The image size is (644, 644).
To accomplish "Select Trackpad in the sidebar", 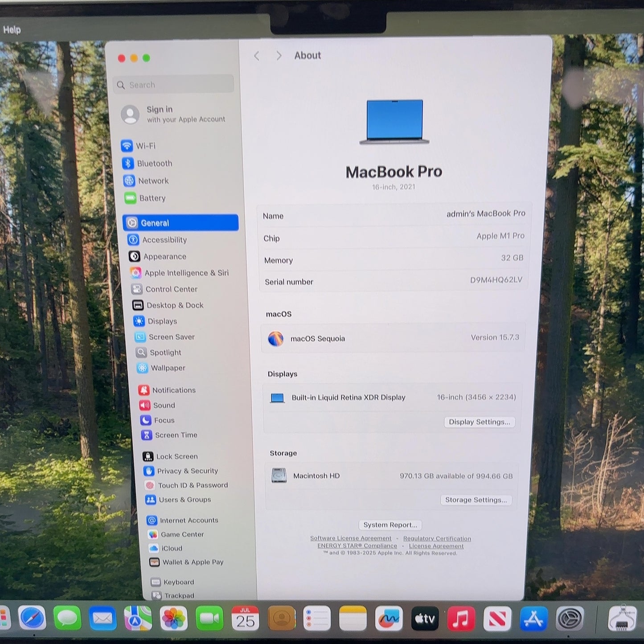I will click(173, 595).
